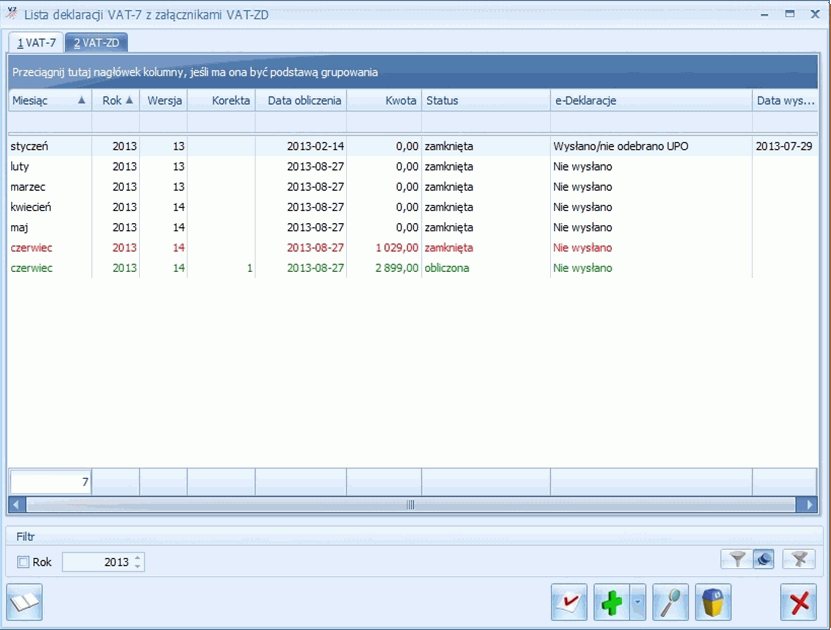Screen dimensions: 831x630
Task: Sort by the Rok column header
Action: [116, 100]
